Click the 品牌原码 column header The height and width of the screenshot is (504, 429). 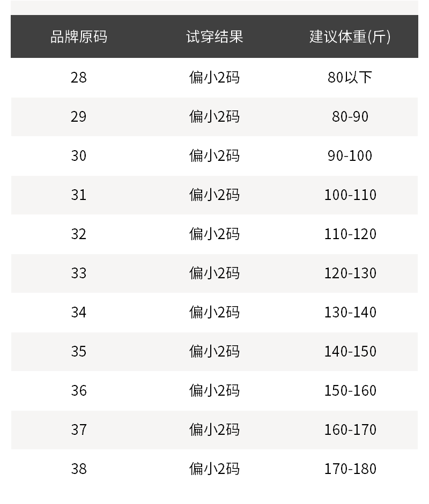click(79, 36)
